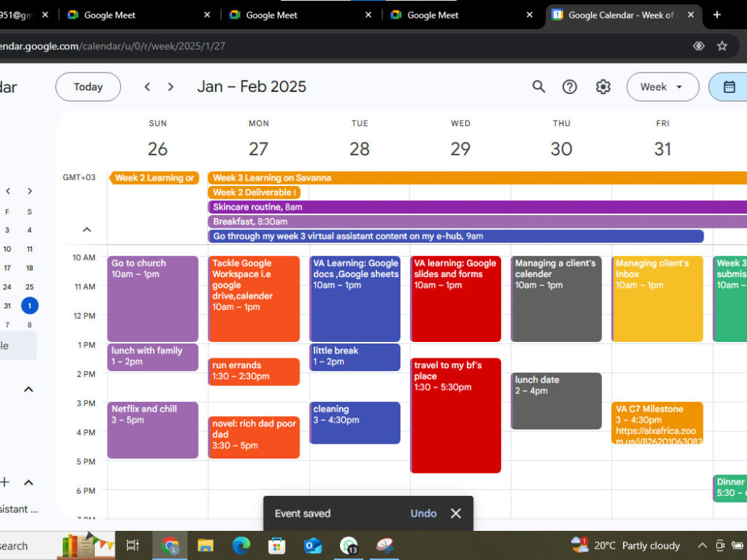Image resolution: width=747 pixels, height=560 pixels.
Task: Open the lunch date event
Action: pyautogui.click(x=557, y=401)
